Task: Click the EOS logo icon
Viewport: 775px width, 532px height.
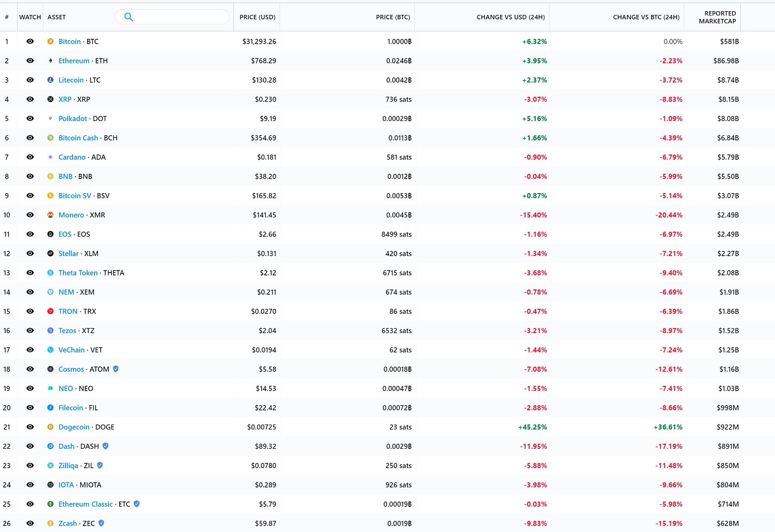Action: 50,234
